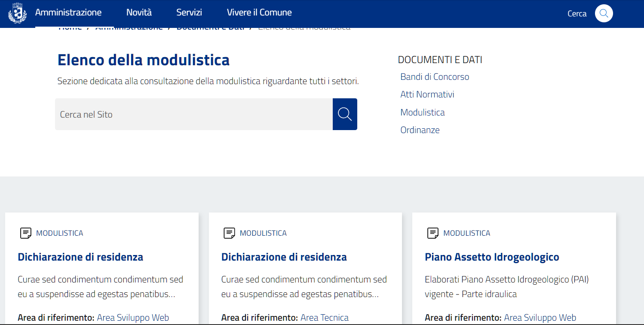Select the Servizi menu item
Image resolution: width=644 pixels, height=325 pixels.
click(189, 12)
